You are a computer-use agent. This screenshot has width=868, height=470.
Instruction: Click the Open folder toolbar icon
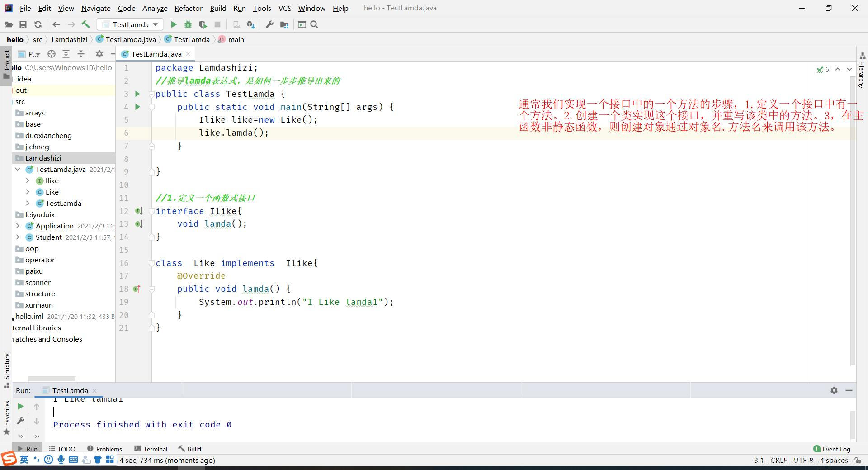9,24
